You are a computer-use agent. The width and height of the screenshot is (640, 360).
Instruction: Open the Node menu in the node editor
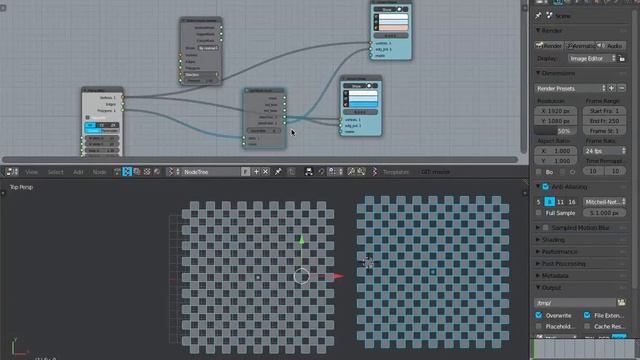(99, 172)
